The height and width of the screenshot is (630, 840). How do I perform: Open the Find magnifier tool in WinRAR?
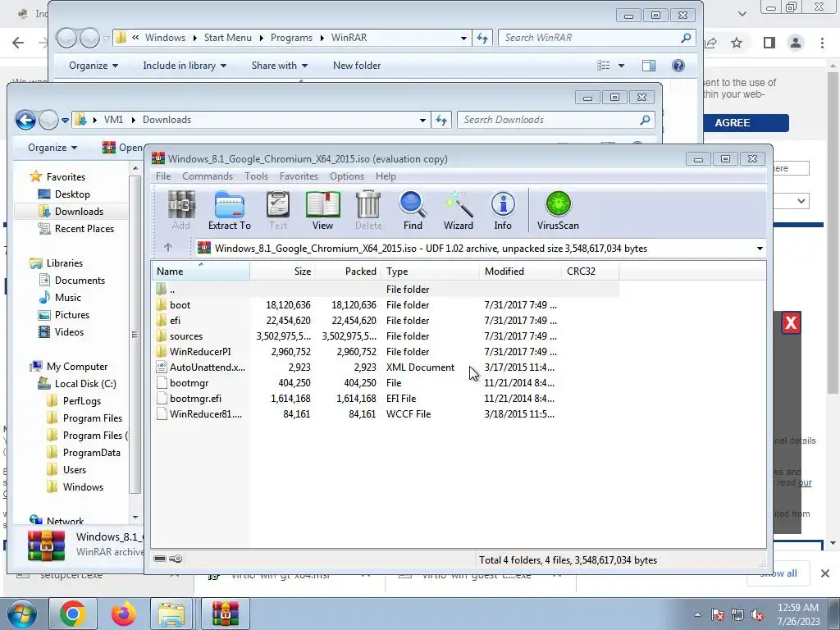[413, 210]
